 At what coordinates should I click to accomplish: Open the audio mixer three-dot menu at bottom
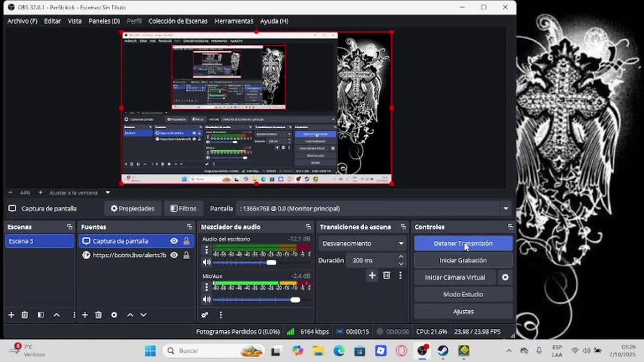220,315
